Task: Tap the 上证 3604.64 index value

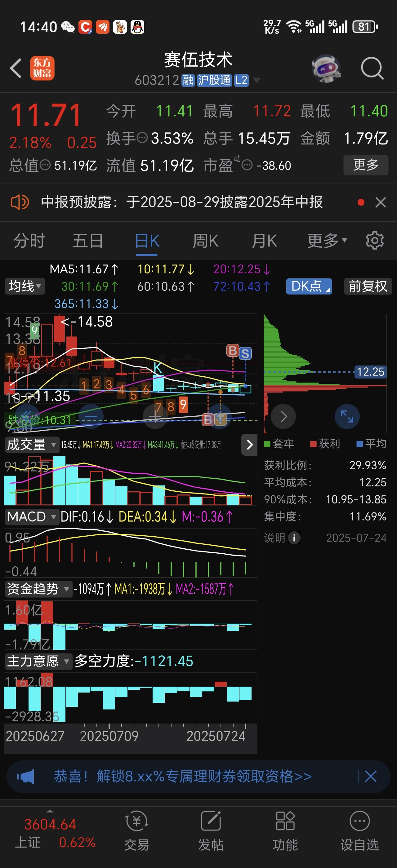Action: click(x=50, y=824)
